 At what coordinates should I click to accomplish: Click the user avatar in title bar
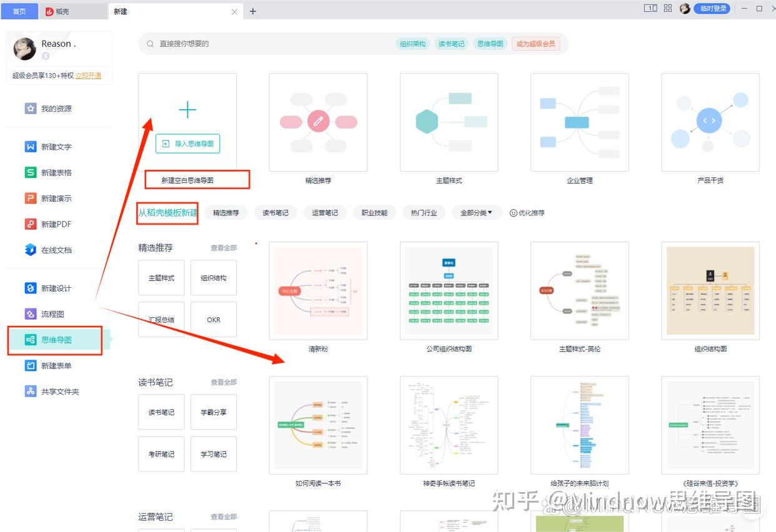tap(685, 9)
